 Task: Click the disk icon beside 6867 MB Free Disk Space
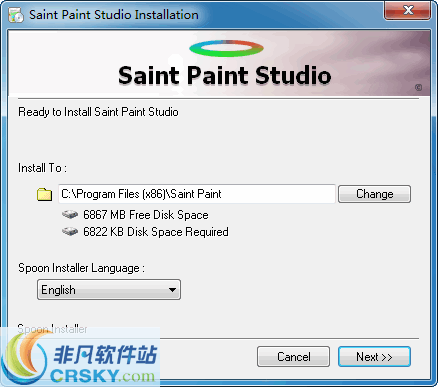pos(70,214)
